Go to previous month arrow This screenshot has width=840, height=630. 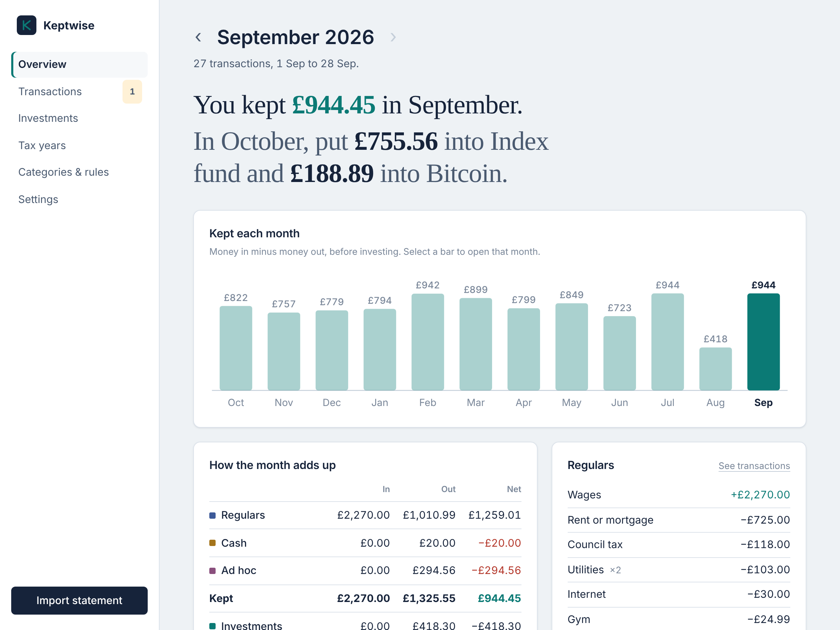(198, 37)
